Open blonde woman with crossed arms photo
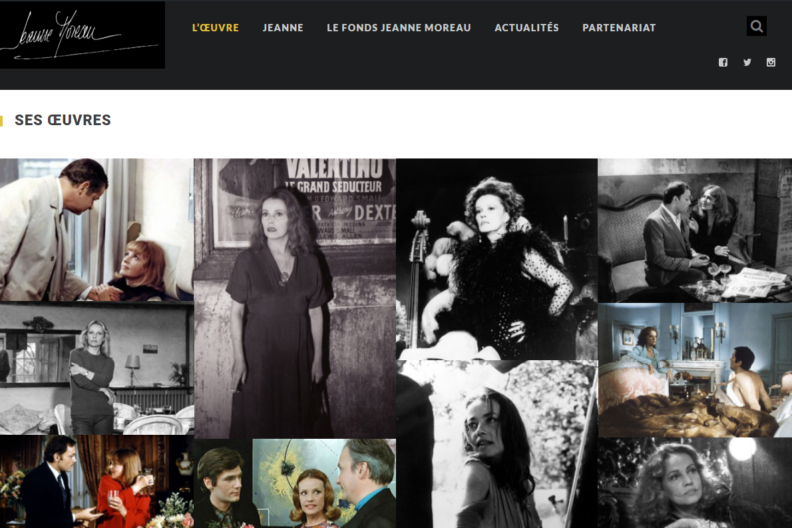The image size is (792, 528). (96, 368)
